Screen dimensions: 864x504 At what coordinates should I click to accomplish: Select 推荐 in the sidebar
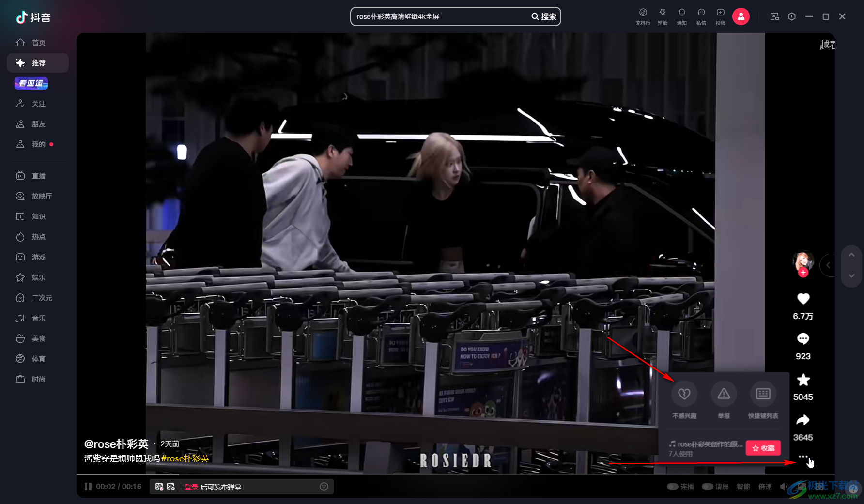coord(38,63)
